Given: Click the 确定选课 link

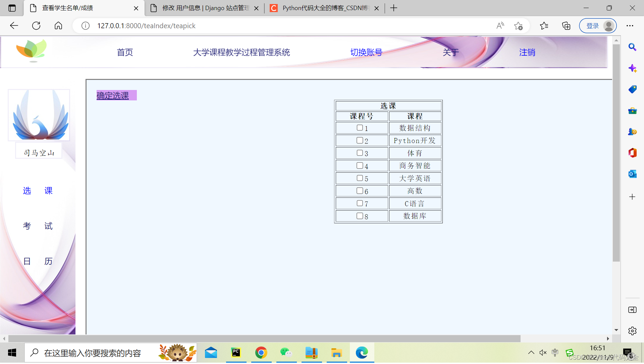Looking at the screenshot, I should tap(113, 96).
